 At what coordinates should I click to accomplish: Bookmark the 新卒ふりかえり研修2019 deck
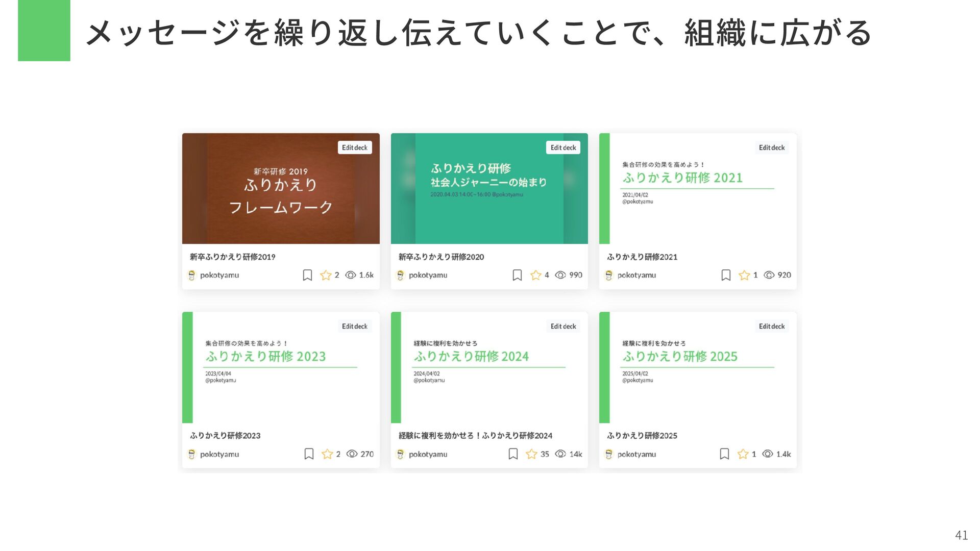point(307,275)
